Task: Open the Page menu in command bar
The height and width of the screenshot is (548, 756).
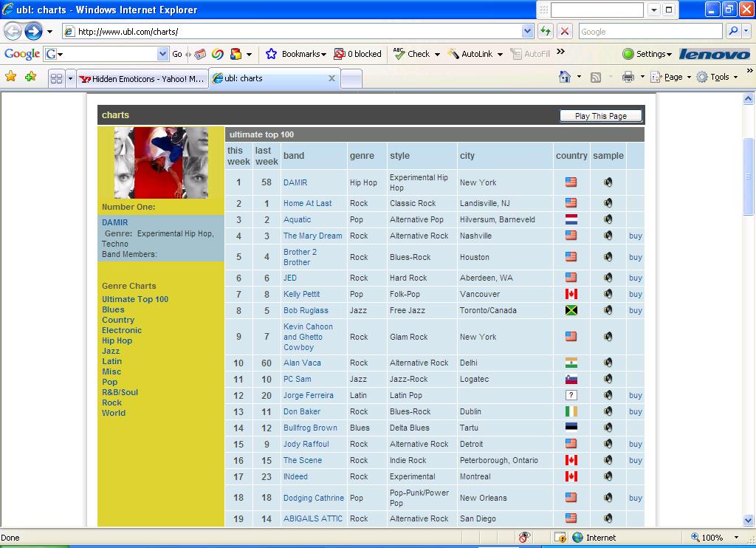Action: [x=671, y=78]
